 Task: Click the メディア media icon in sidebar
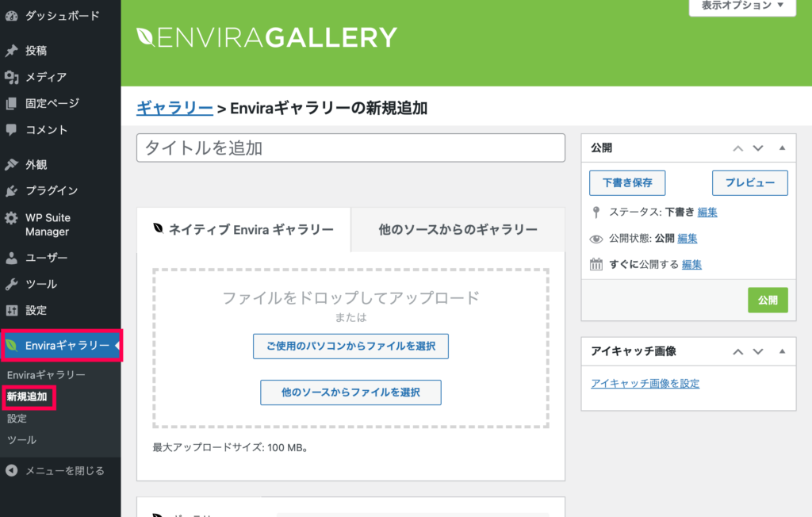pos(11,77)
